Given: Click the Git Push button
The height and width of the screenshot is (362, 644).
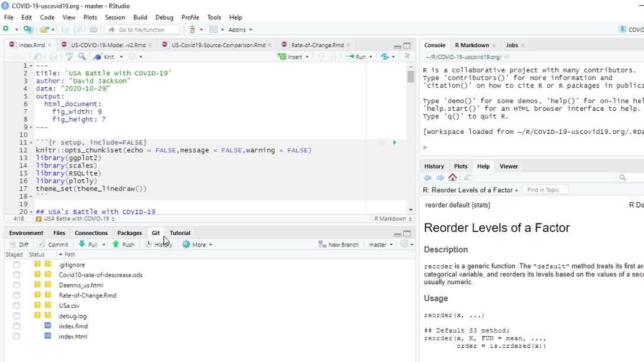Looking at the screenshot, I should 123,245.
